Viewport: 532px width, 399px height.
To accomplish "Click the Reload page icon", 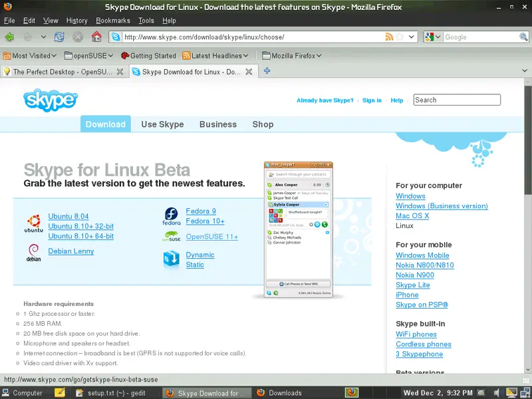I will click(x=59, y=37).
